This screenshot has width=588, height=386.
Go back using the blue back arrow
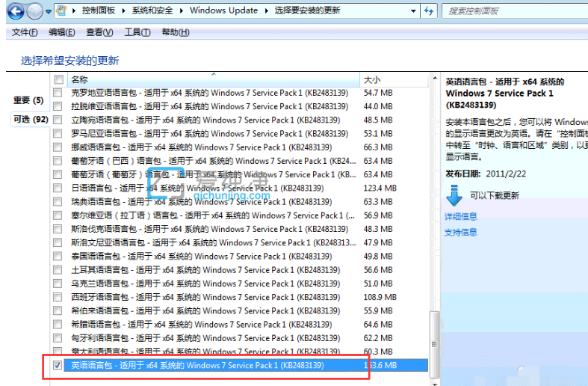pos(16,11)
